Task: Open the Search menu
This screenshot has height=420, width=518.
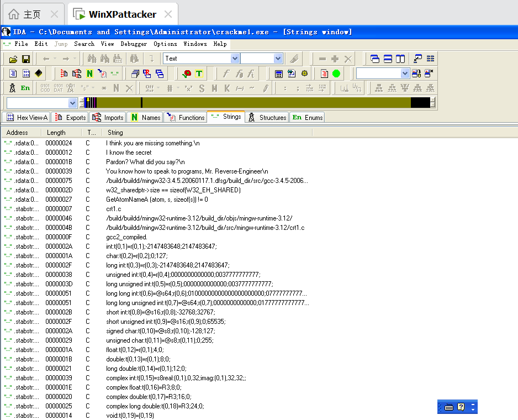Action: 84,44
